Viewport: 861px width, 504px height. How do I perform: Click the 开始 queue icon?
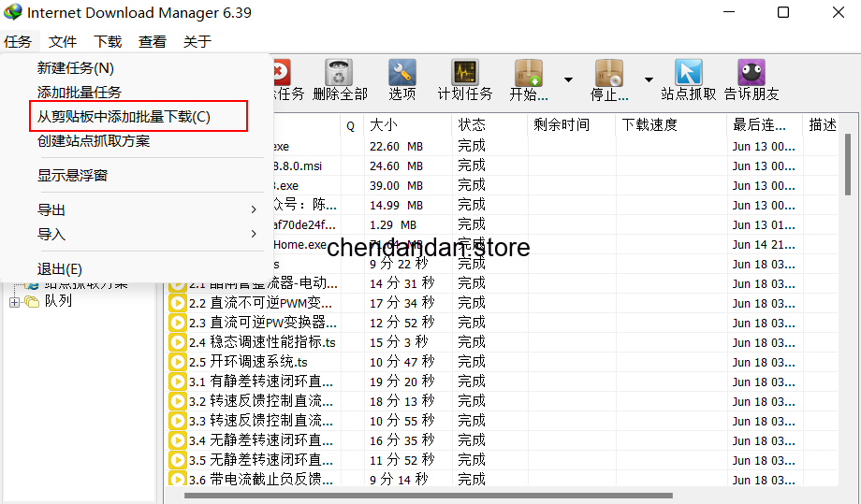pyautogui.click(x=528, y=72)
